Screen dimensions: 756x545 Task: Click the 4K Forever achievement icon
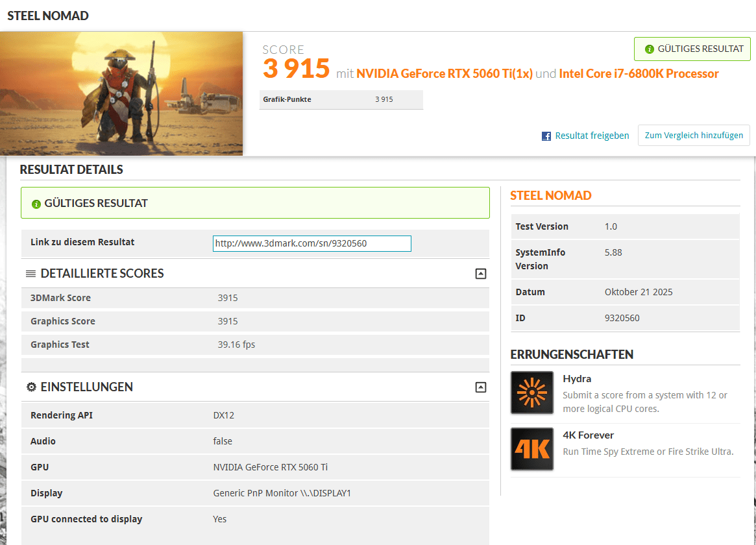[x=532, y=448]
